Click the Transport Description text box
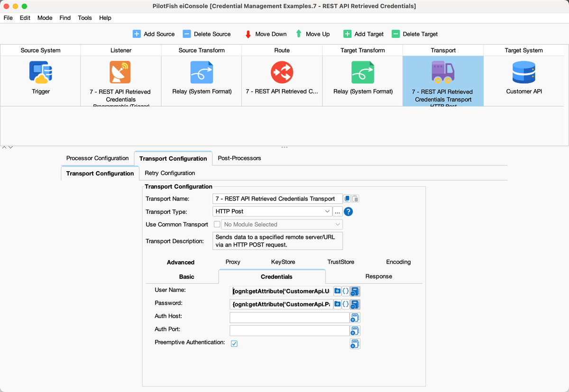The image size is (569, 392). (277, 241)
